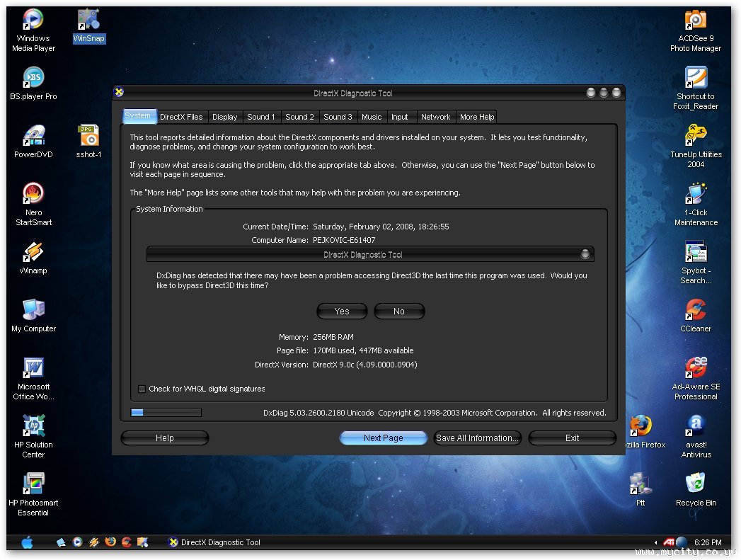Switch to the Music tab
Image resolution: width=741 pixels, height=560 pixels.
coord(372,117)
